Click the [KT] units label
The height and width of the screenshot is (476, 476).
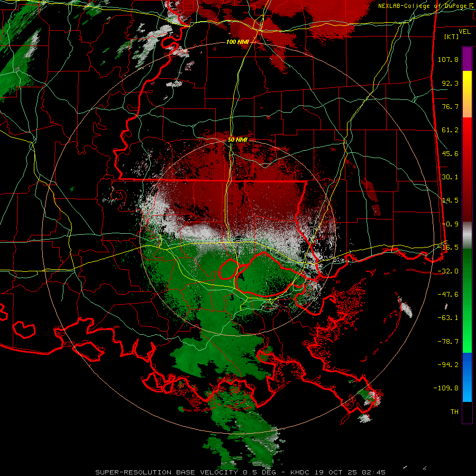[x=452, y=36]
